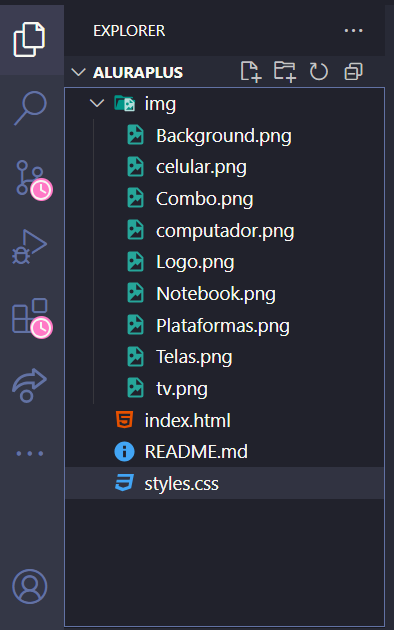394x630 pixels.
Task: Collapse all folders in Explorer
Action: [x=353, y=72]
